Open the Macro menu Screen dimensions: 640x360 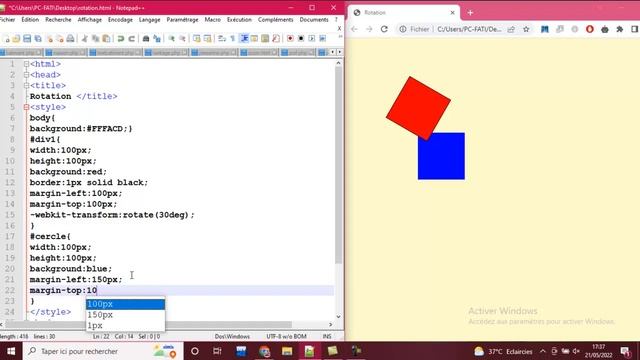[x=213, y=20]
